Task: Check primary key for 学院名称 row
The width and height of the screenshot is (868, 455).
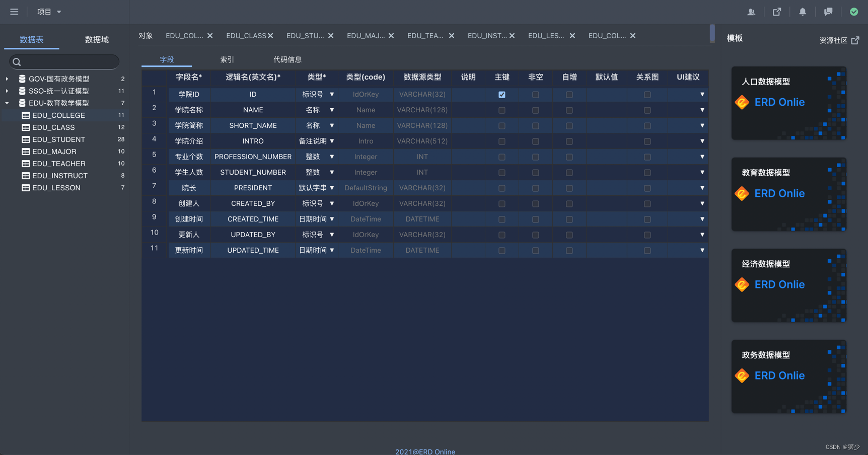Action: (502, 110)
